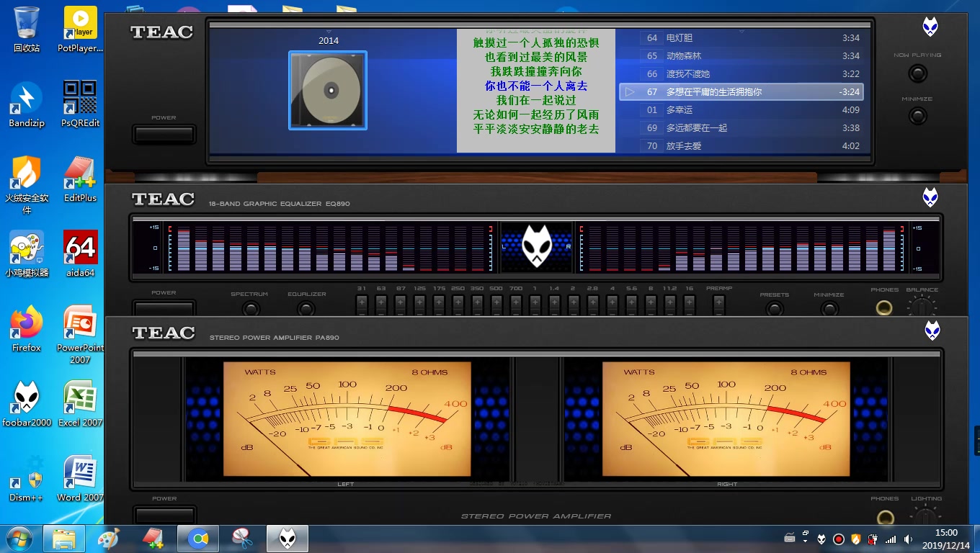Select playlist track 69 多远都要在一起

tap(741, 127)
